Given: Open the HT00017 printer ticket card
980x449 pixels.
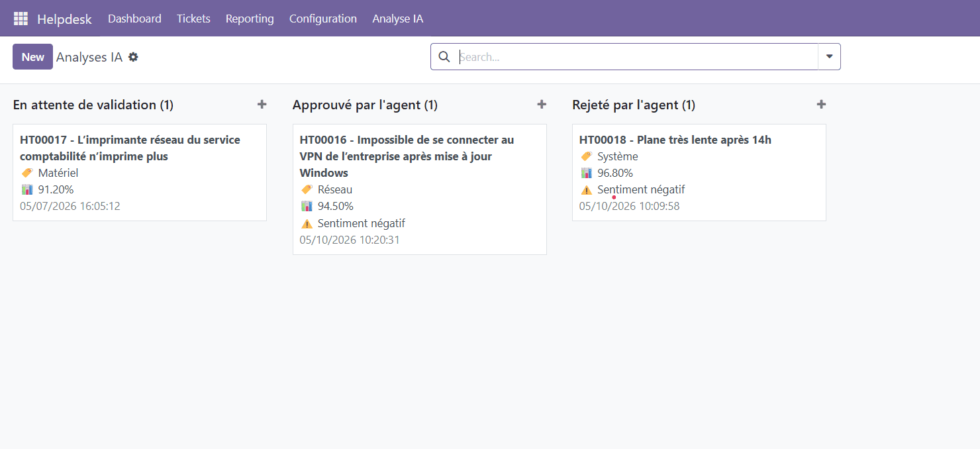Looking at the screenshot, I should [x=140, y=172].
